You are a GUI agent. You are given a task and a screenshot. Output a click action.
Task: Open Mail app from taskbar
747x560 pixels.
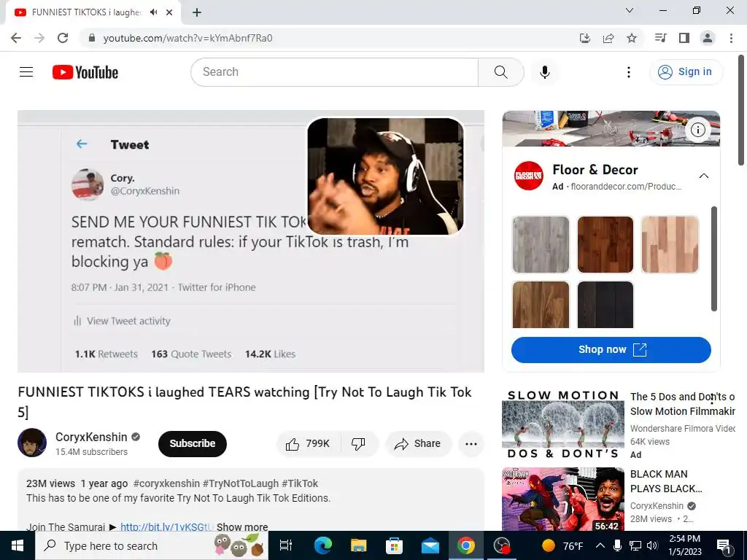click(x=430, y=545)
